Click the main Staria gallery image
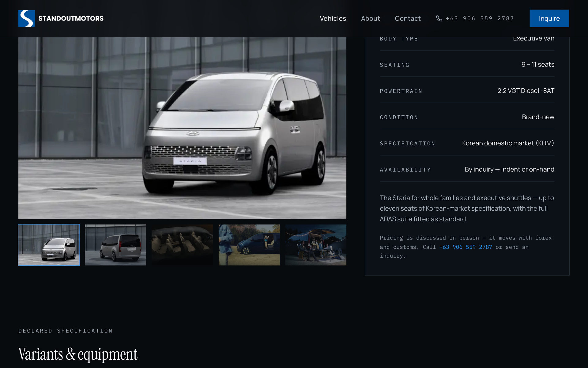This screenshot has width=588, height=368. coord(182,128)
